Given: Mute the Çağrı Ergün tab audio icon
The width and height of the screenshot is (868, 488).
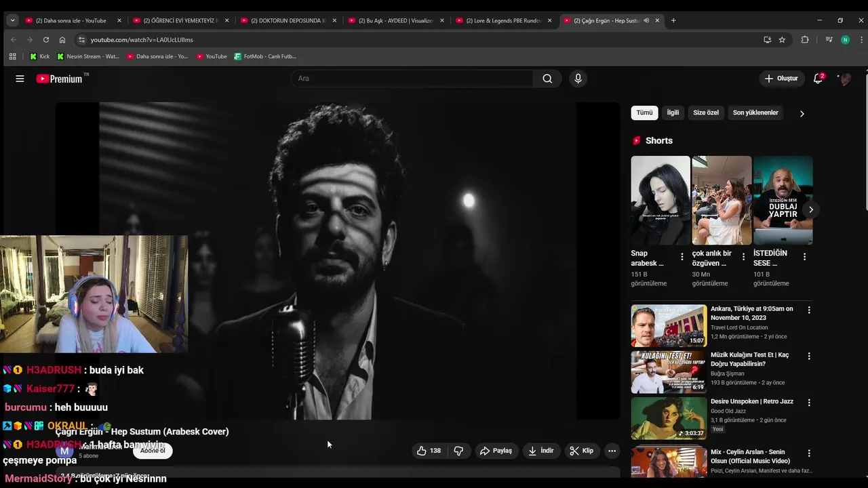Looking at the screenshot, I should (646, 20).
